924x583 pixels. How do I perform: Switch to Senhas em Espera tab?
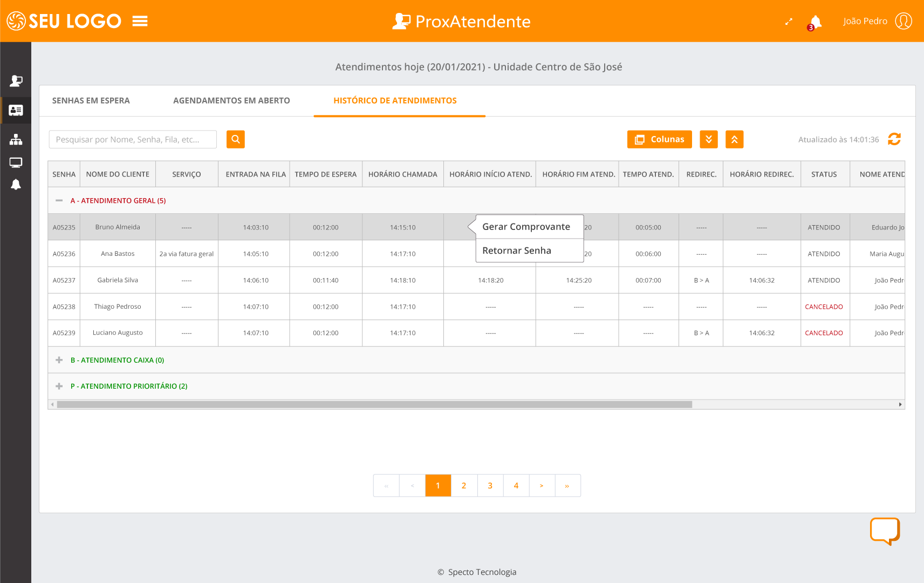tap(91, 100)
